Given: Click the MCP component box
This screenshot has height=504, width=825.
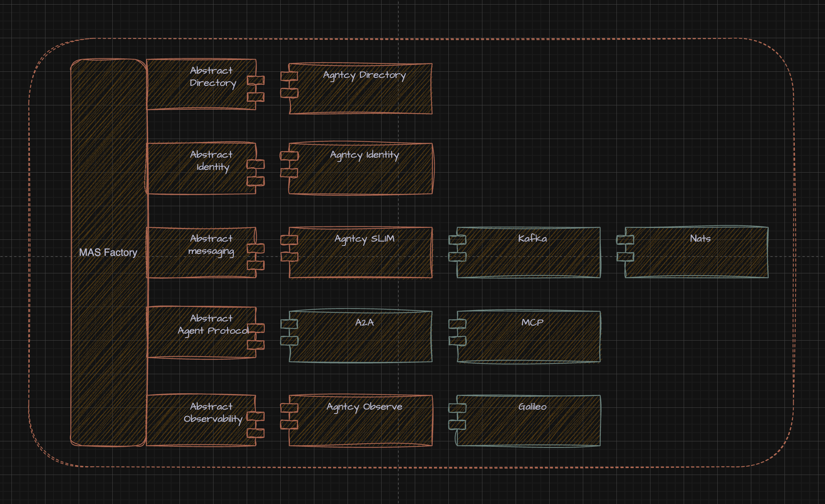Looking at the screenshot, I should point(525,336).
